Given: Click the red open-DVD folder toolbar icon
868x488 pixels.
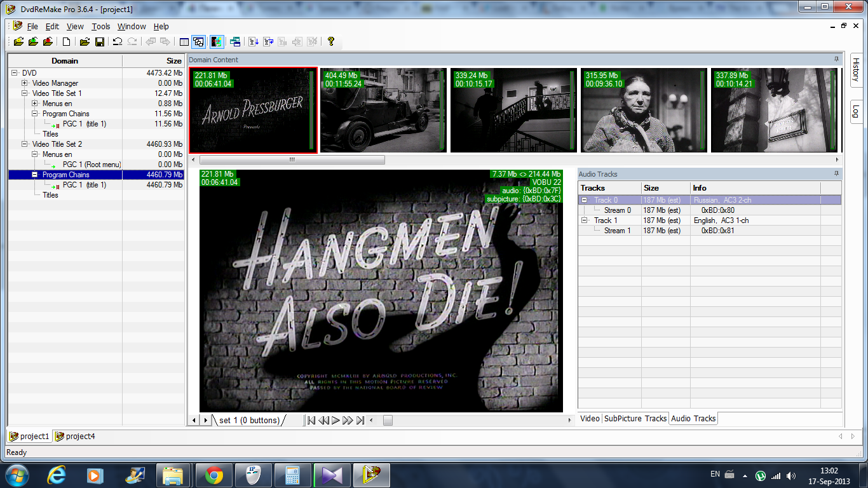Looking at the screenshot, I should [x=48, y=42].
